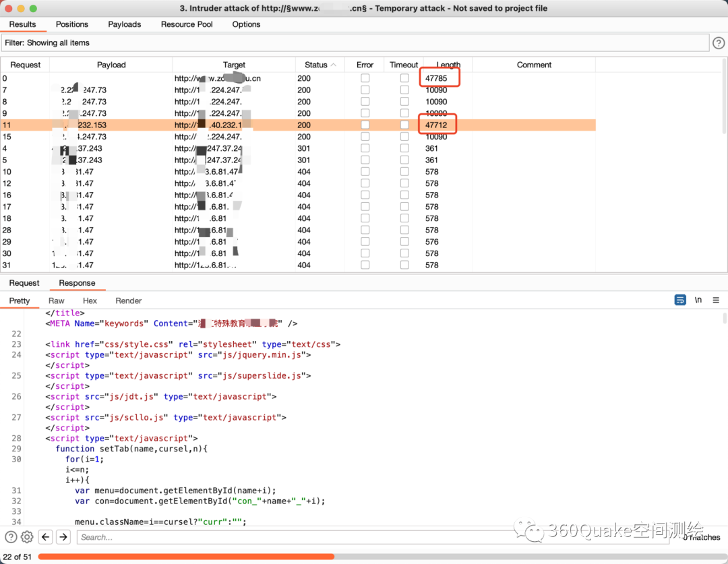Tick Timeout checkbox for request 0
The width and height of the screenshot is (728, 564).
tap(404, 78)
